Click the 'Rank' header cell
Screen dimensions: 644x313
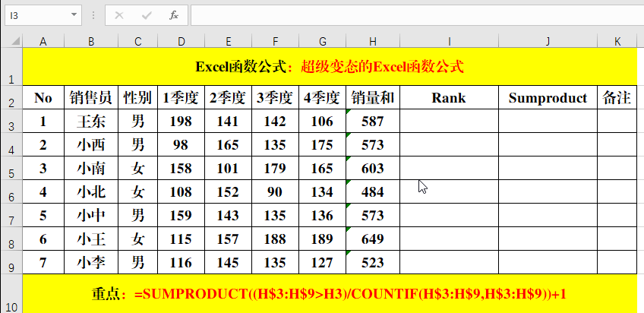(x=450, y=97)
